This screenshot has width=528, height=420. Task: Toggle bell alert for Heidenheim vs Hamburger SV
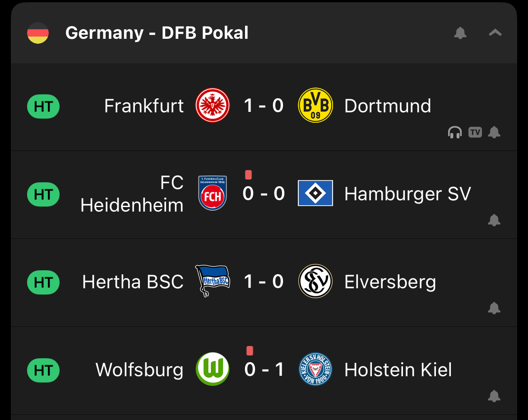(x=494, y=220)
